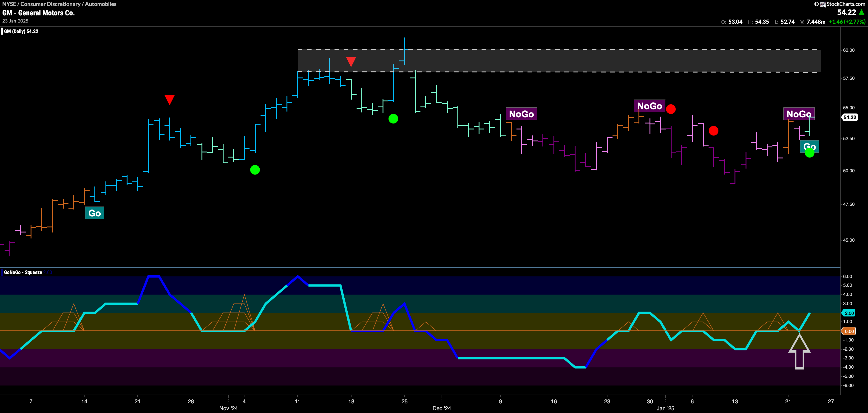
Task: Click the 'V: 7.448m' volume value
Action: tap(813, 22)
